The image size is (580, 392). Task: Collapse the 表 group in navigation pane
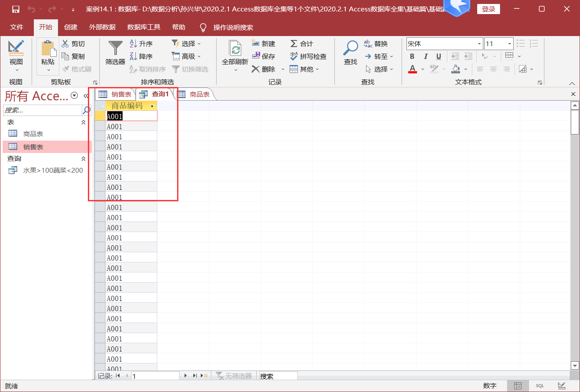(x=83, y=122)
